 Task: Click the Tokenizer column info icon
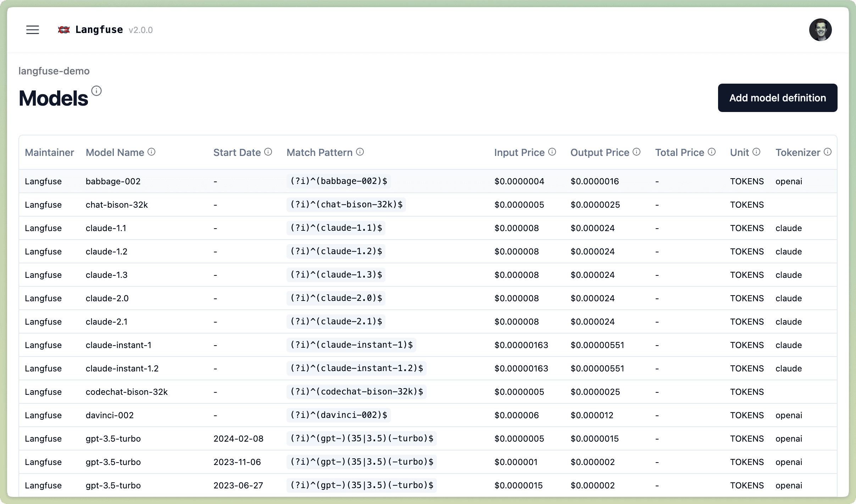click(x=828, y=152)
